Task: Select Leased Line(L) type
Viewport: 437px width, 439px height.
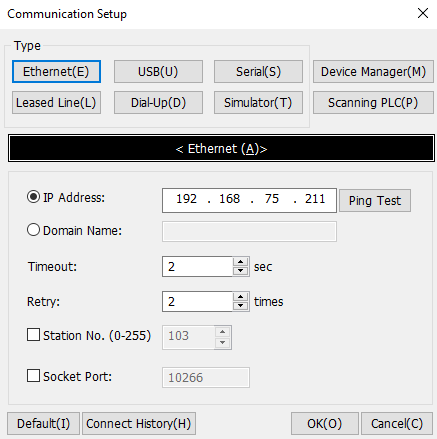Action: [x=56, y=103]
